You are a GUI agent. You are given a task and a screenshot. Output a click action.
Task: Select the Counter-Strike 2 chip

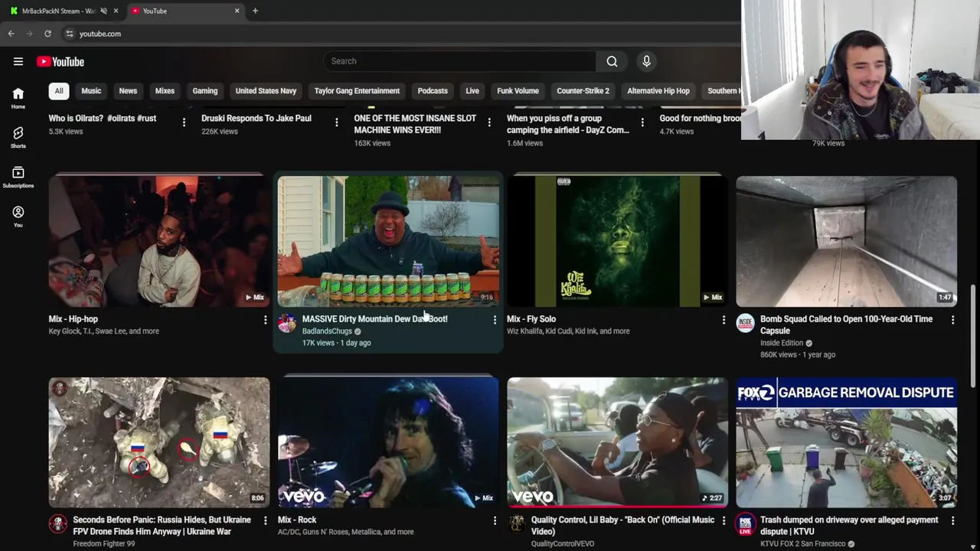(x=583, y=91)
